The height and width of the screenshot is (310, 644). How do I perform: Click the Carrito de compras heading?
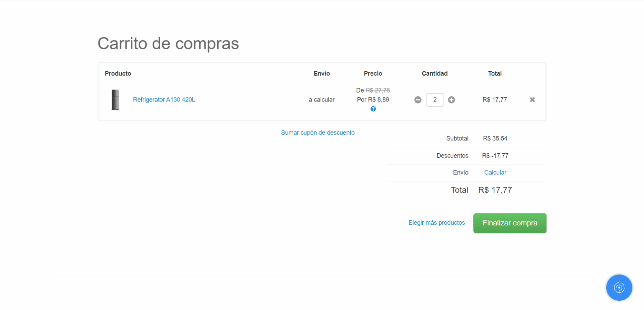168,43
